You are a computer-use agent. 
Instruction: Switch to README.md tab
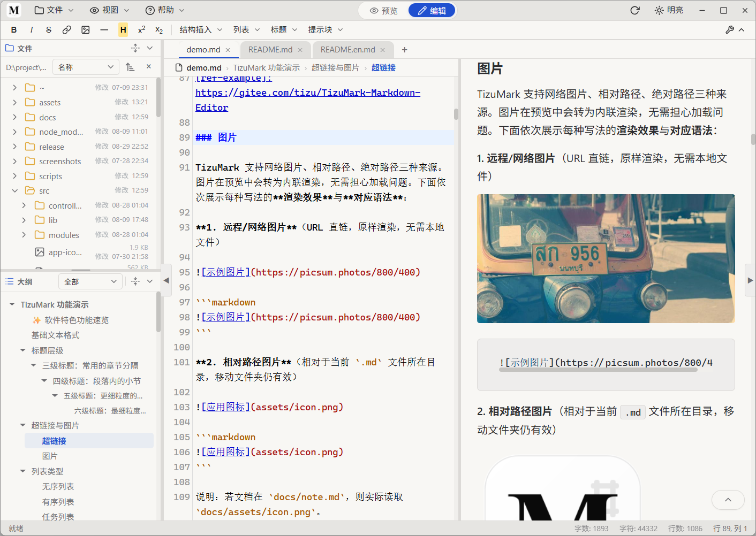pyautogui.click(x=270, y=50)
